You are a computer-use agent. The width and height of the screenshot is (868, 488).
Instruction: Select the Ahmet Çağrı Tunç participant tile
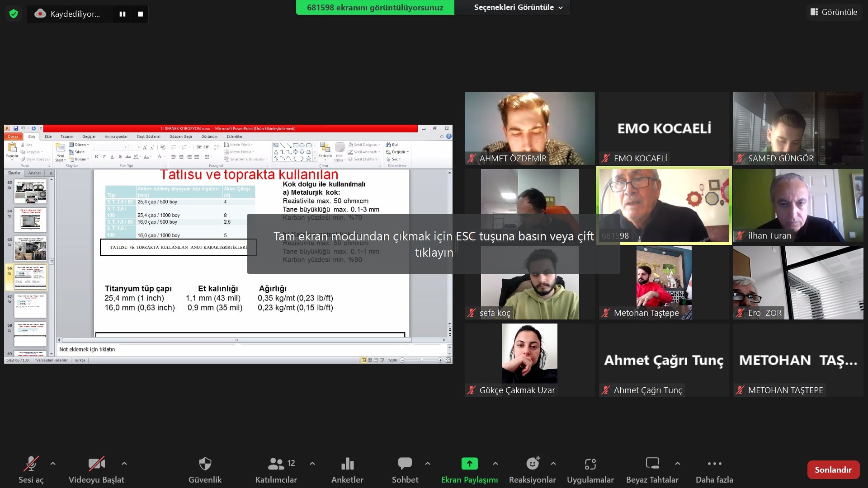[664, 360]
